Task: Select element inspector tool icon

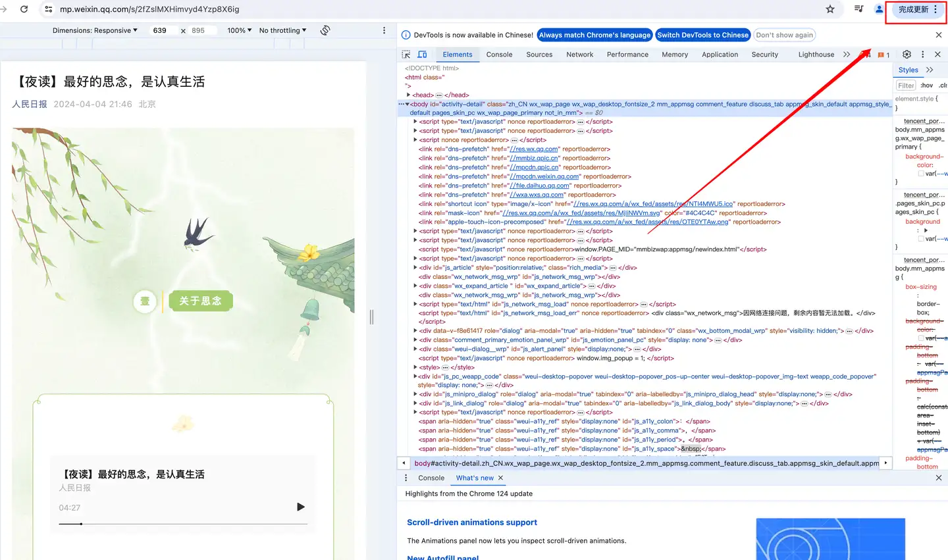Action: click(406, 55)
